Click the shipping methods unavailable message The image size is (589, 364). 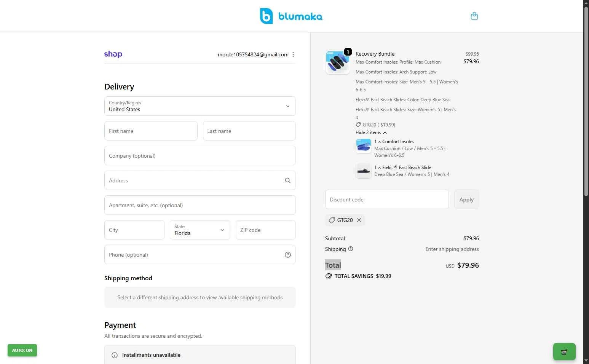point(200,297)
